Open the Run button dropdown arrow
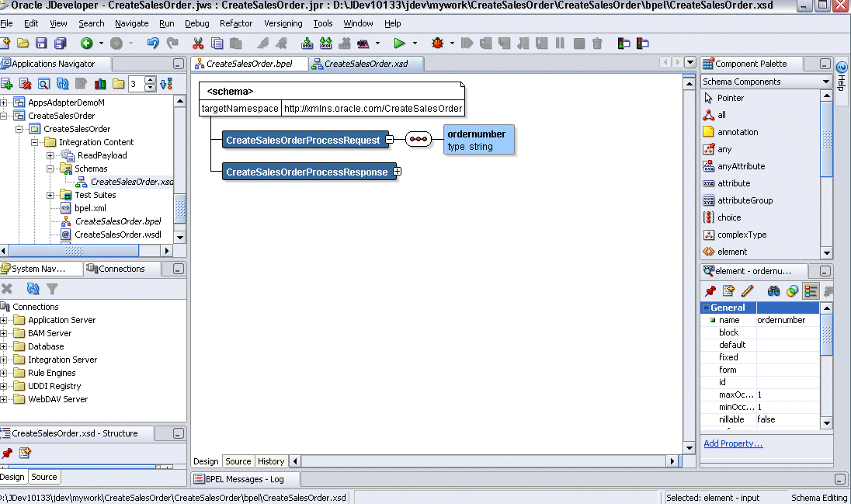This screenshot has width=851, height=504. tap(415, 43)
